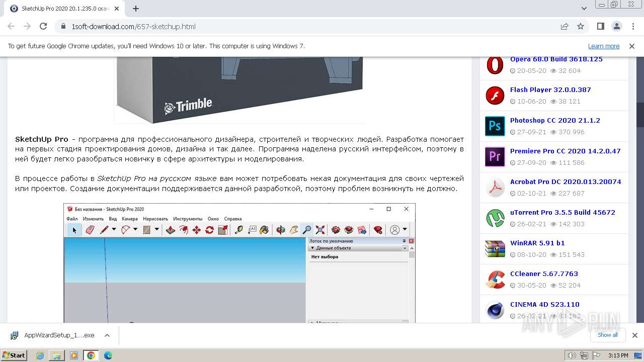Switch to Chrome in the taskbar
Screen dimensions: 644x362
[x=91, y=355]
